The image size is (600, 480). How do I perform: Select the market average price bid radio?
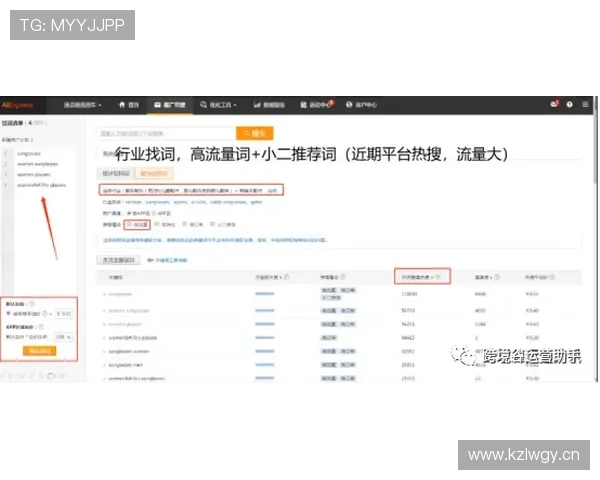point(8,313)
